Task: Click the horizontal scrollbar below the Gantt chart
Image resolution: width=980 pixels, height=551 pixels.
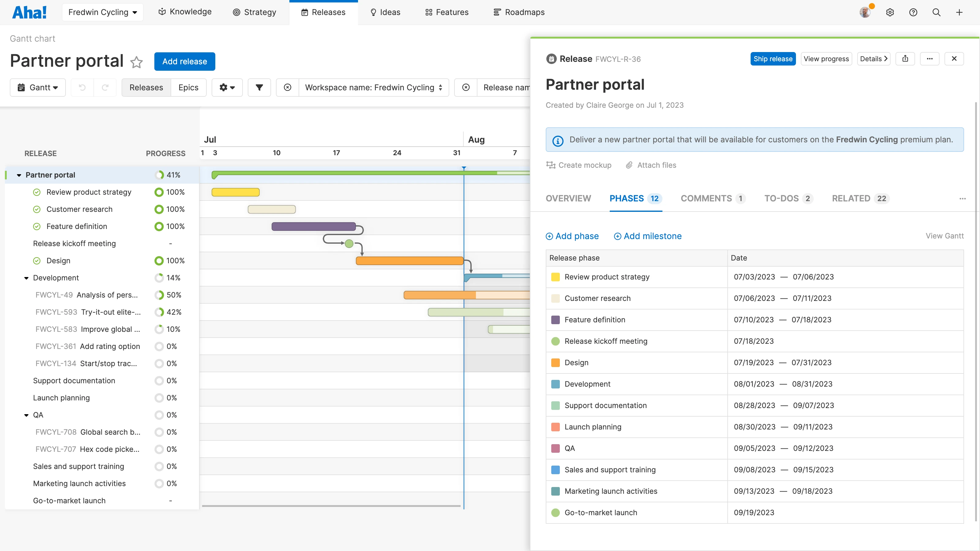Action: tap(331, 506)
